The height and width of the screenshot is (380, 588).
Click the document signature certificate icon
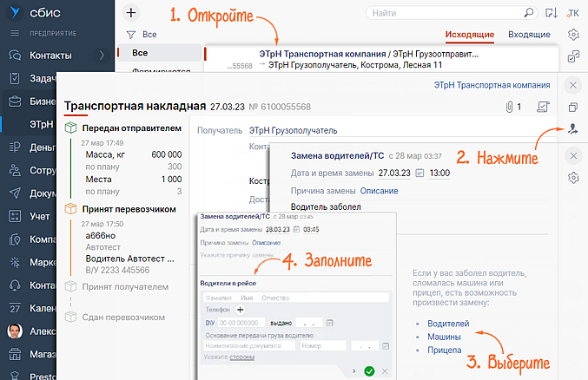click(x=544, y=107)
